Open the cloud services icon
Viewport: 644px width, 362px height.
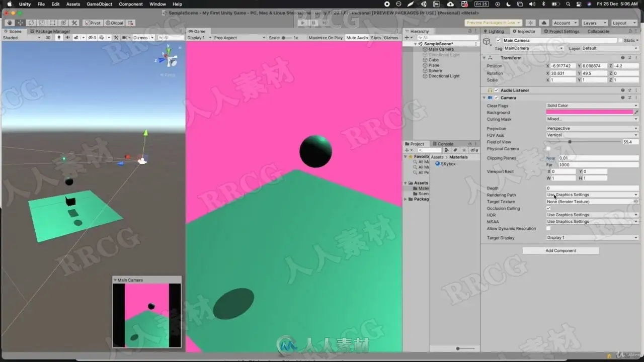[544, 23]
